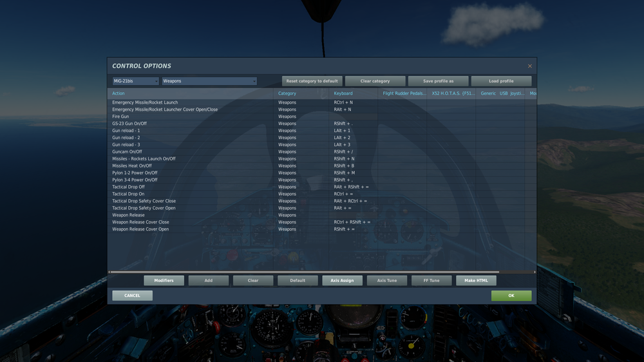Click the left arrow of horizontal scrollbar
Screen dimensions: 644x362
point(109,272)
